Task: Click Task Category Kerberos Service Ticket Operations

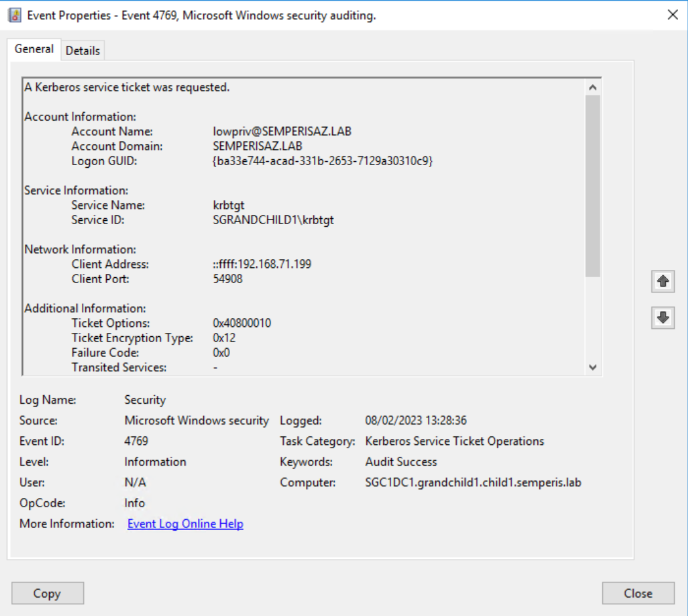Action: [455, 441]
